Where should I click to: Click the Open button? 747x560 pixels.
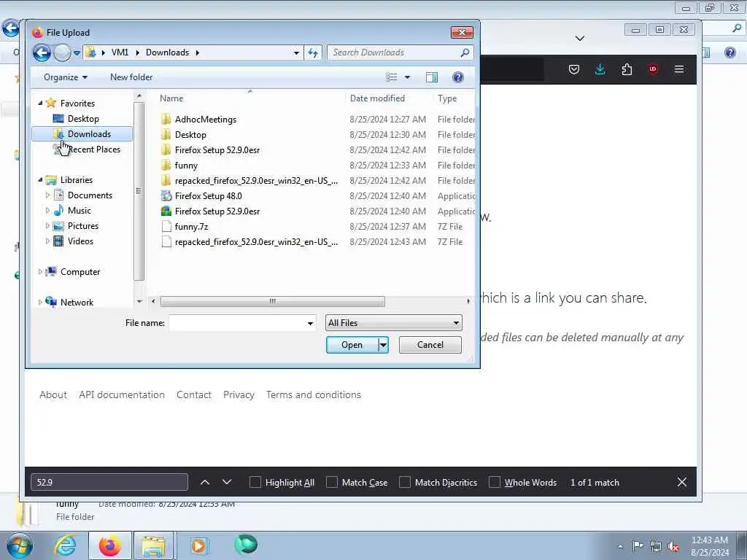pyautogui.click(x=352, y=345)
